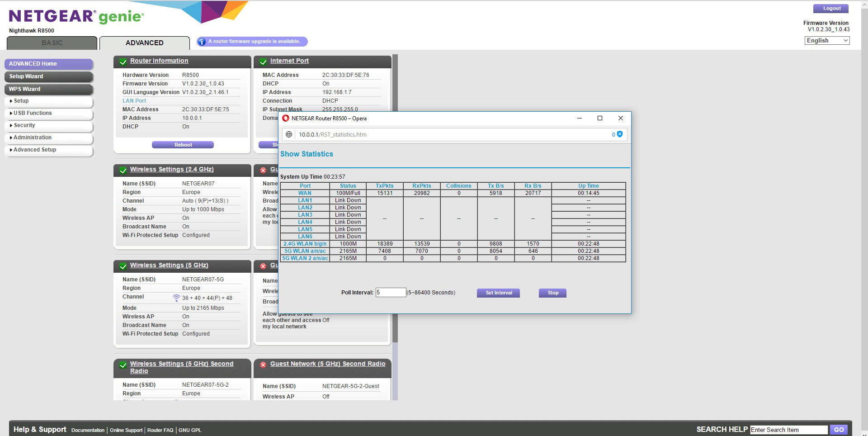Click the Opera address bar URL

pos(333,134)
